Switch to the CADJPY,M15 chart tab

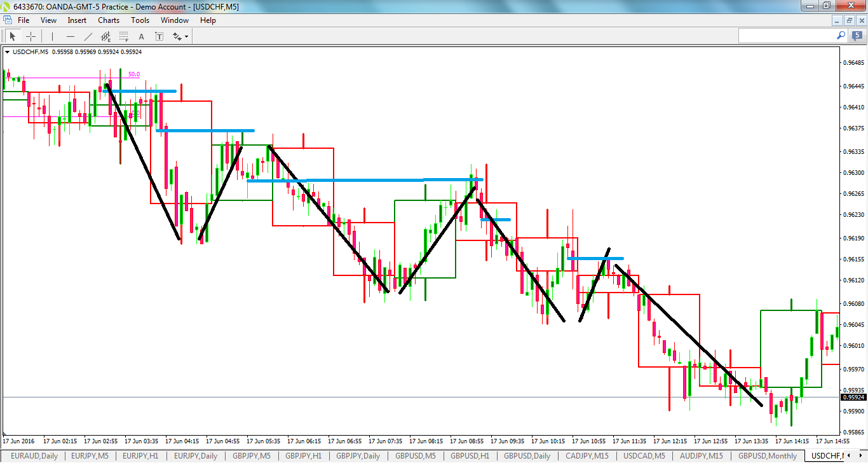pos(585,456)
